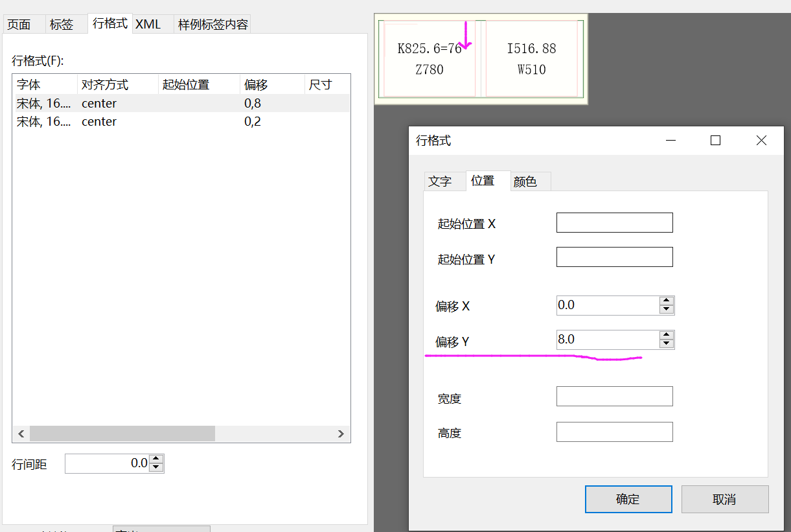Click the increment arrow for 偏移 X

point(668,301)
